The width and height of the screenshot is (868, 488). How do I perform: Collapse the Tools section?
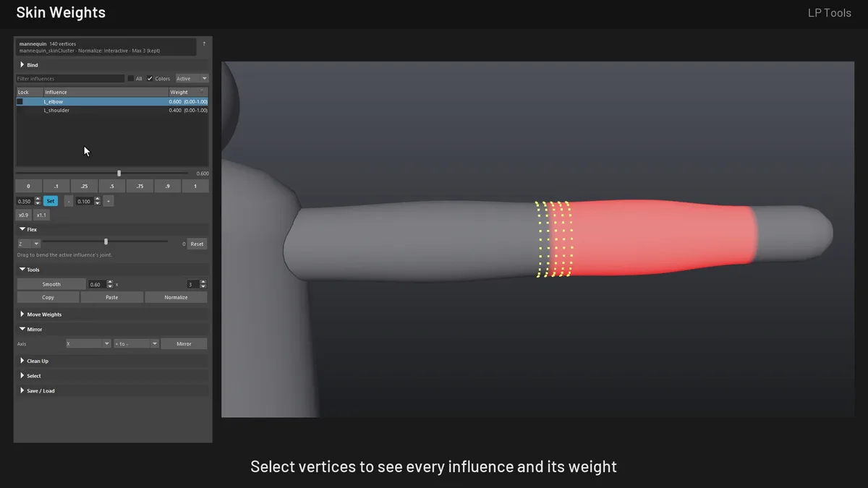(112, 270)
